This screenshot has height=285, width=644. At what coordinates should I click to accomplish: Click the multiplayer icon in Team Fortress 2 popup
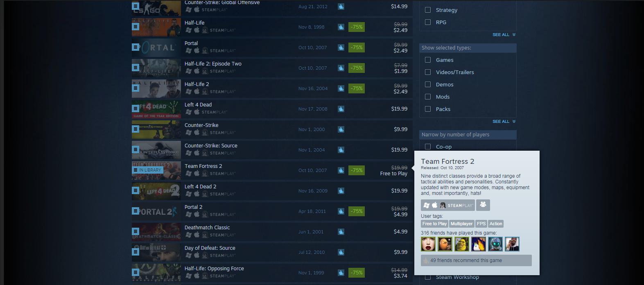483,205
